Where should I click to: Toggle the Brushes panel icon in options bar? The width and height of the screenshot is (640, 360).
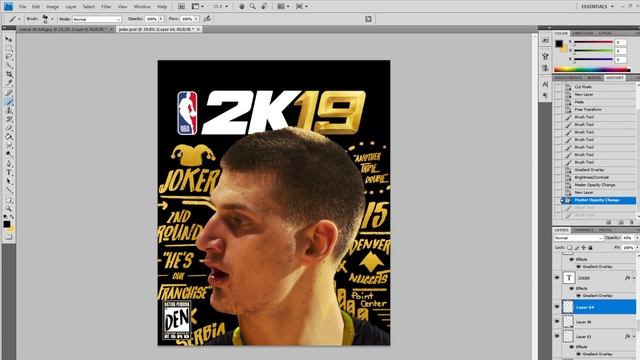[368, 19]
